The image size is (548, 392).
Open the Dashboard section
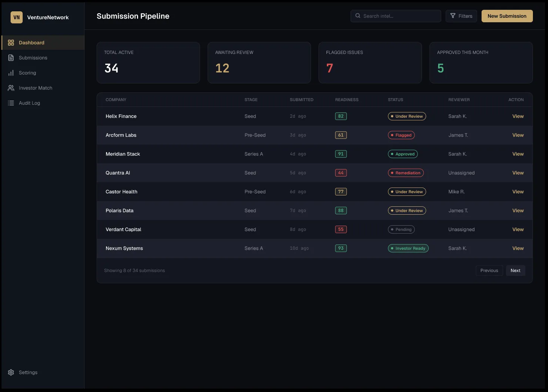(x=43, y=43)
